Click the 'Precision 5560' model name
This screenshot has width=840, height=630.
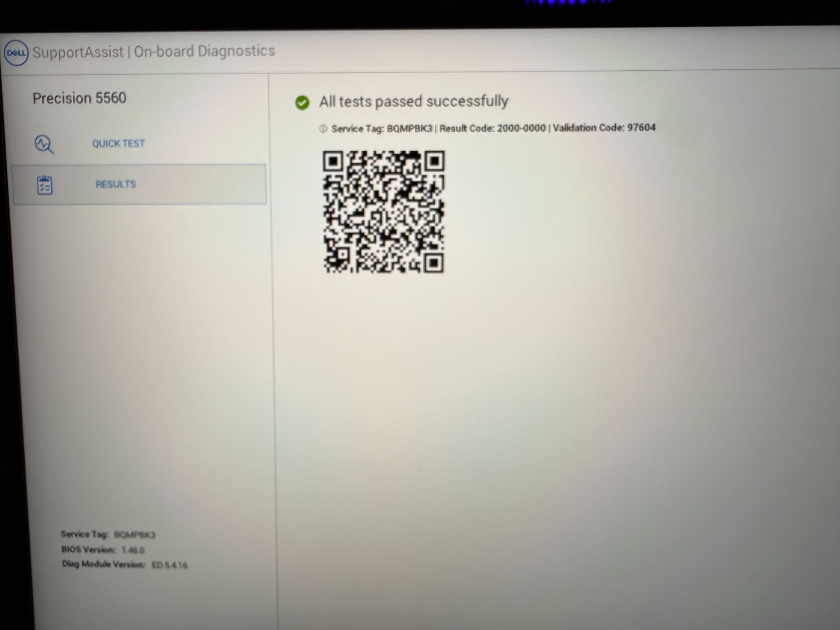(79, 98)
